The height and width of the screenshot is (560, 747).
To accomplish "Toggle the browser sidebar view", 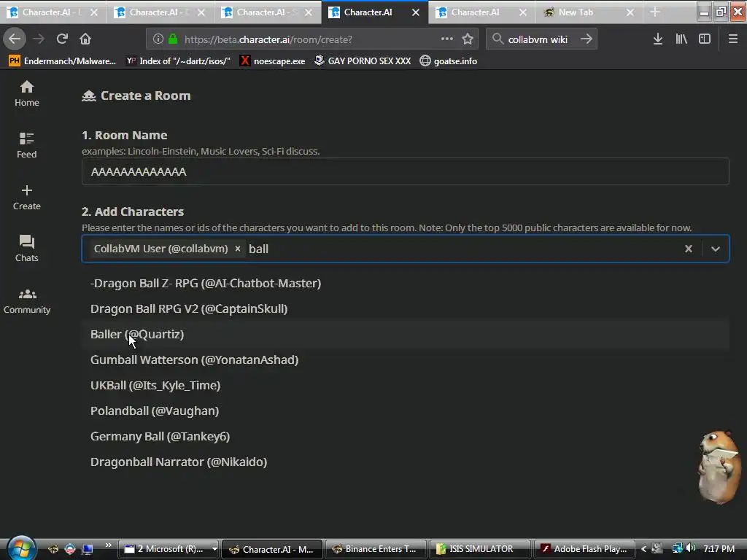I will pyautogui.click(x=705, y=39).
